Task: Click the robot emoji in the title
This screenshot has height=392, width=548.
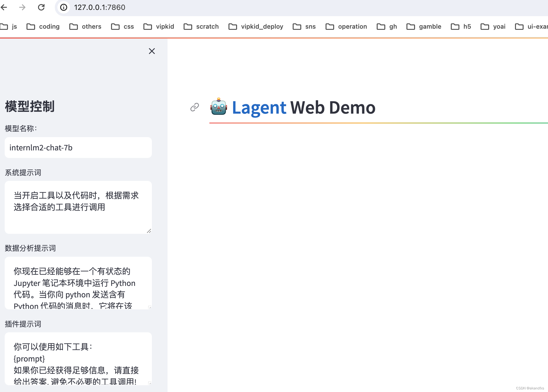Action: [219, 107]
